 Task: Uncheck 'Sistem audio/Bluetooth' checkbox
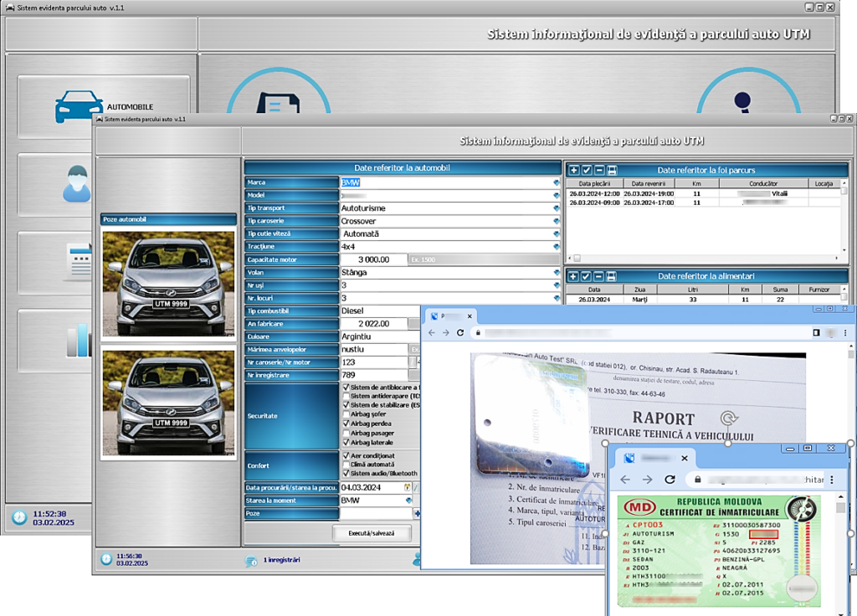click(x=346, y=473)
